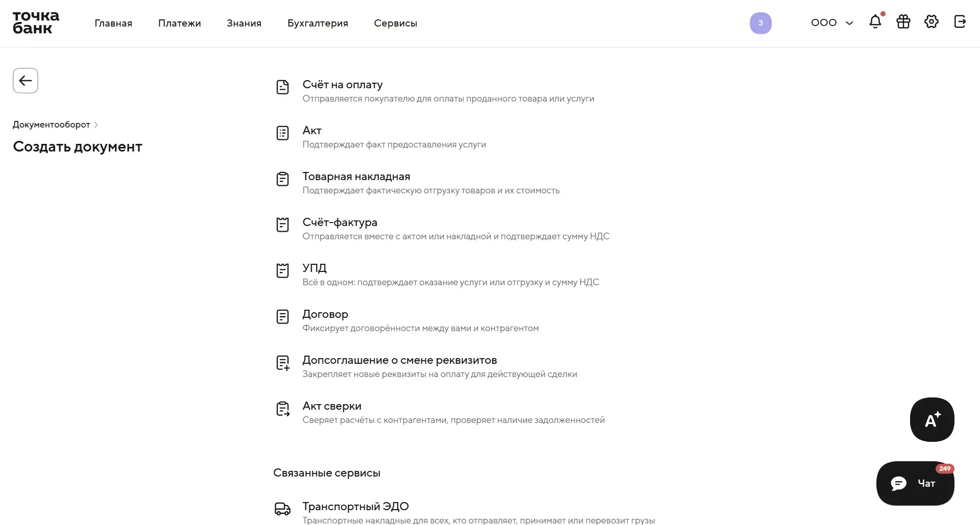
Task: Open the Платежи menu item
Action: tap(180, 23)
